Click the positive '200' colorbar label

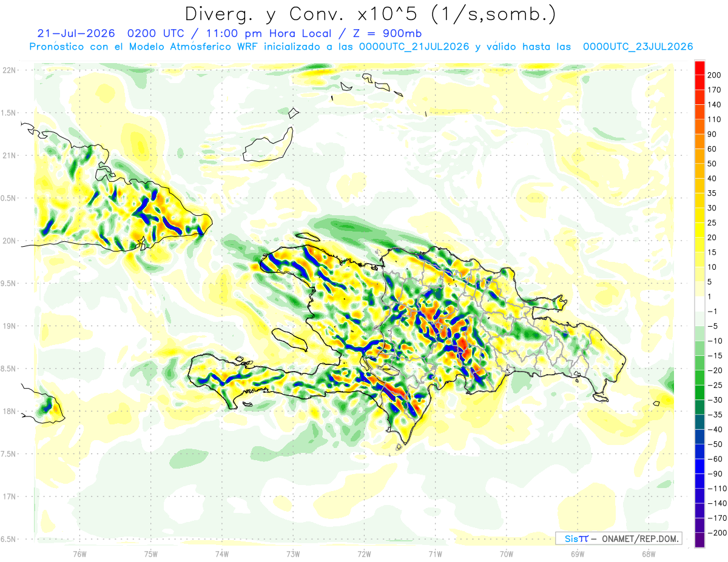coord(715,75)
